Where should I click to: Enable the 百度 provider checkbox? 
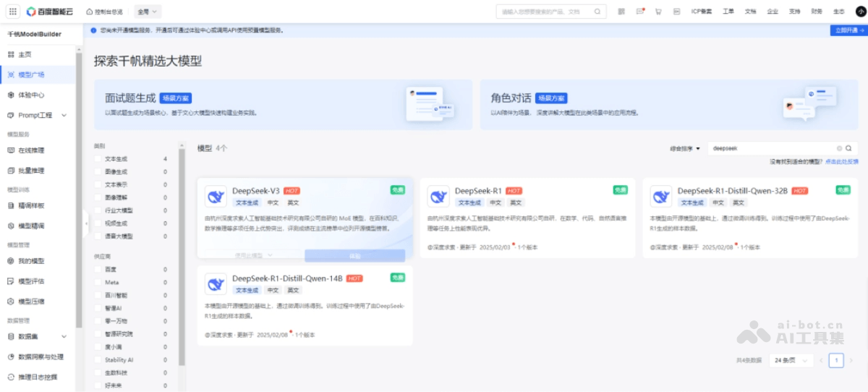(98, 269)
